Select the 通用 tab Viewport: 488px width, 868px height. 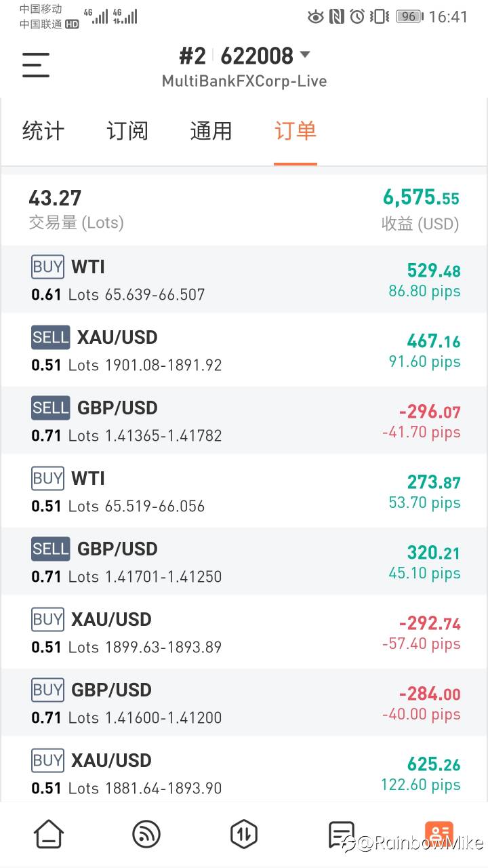point(211,131)
